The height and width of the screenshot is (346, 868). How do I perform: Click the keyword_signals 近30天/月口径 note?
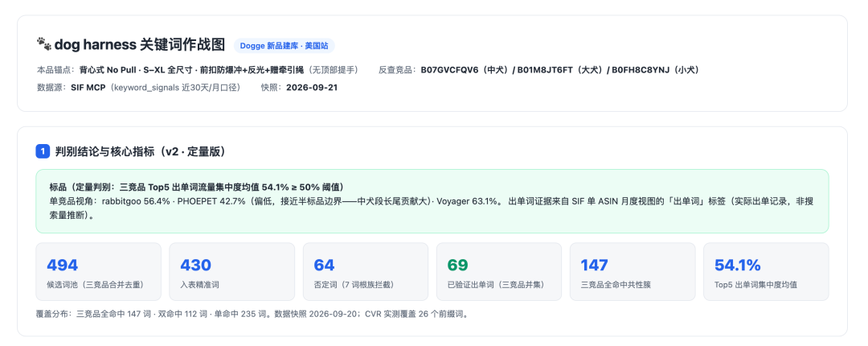tap(174, 88)
